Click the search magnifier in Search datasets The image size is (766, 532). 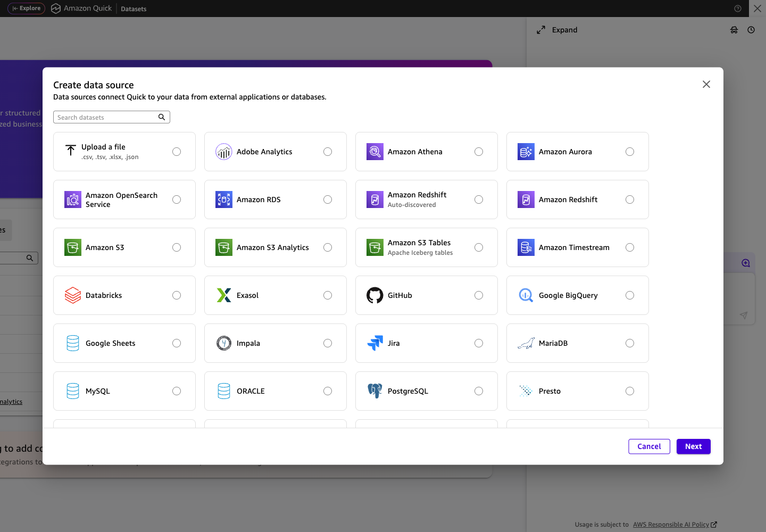pyautogui.click(x=162, y=117)
